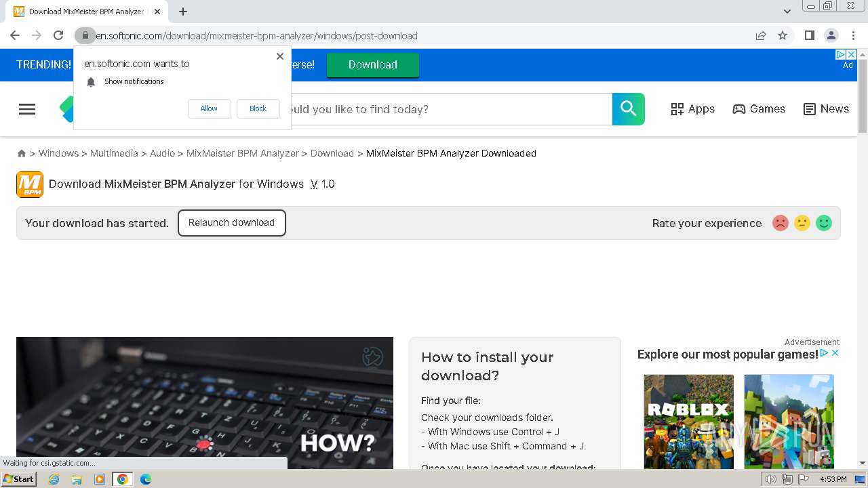Viewport: 868px width, 488px height.
Task: Open the Games section
Action: tap(759, 109)
